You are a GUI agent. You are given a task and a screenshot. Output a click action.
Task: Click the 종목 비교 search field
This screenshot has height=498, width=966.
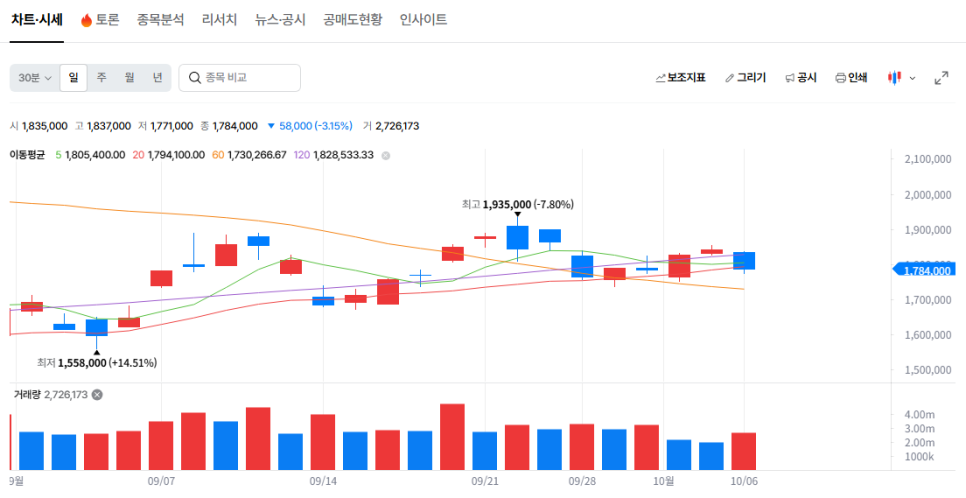pyautogui.click(x=240, y=78)
